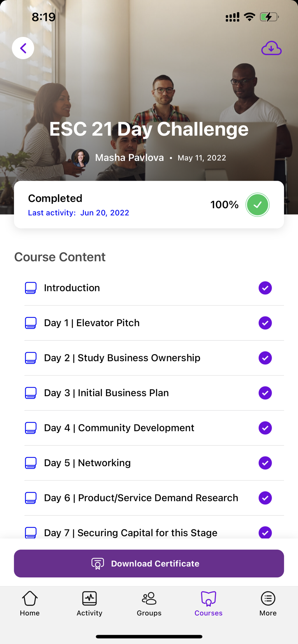The width and height of the screenshot is (298, 644).
Task: Tap the cloud download icon
Action: (x=271, y=48)
